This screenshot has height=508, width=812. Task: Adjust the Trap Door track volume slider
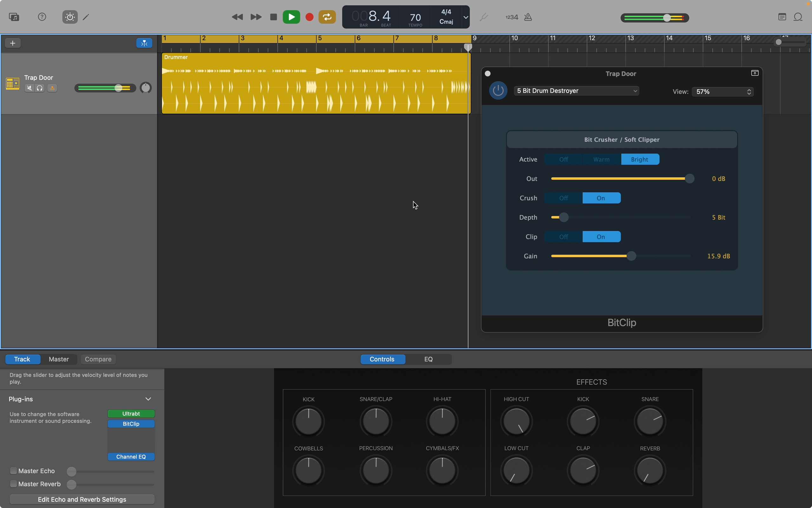[x=118, y=88]
